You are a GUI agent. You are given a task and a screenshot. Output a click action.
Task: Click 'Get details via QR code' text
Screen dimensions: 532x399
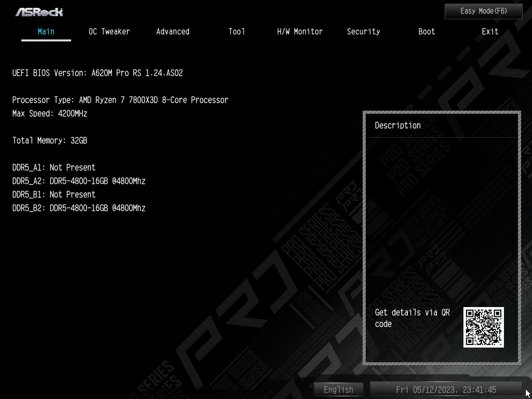coord(412,318)
